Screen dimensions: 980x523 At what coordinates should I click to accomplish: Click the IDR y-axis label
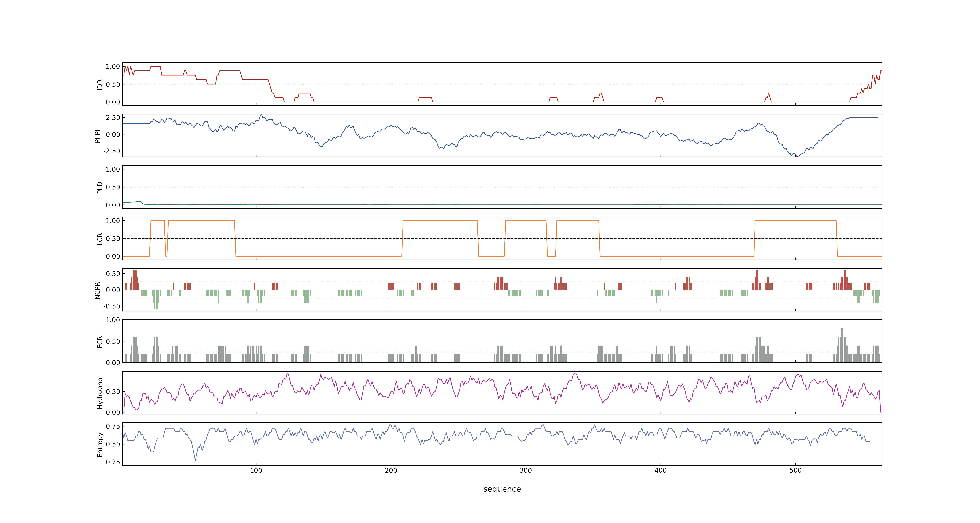click(100, 85)
